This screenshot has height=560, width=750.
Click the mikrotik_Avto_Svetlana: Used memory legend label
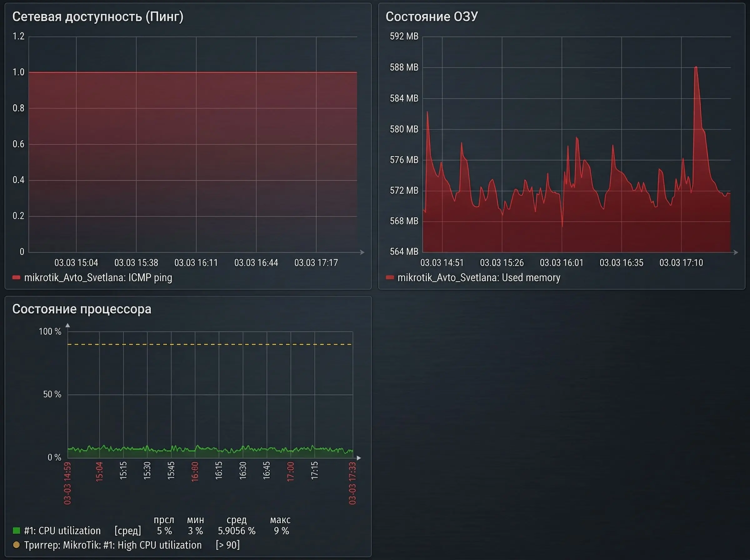(478, 277)
